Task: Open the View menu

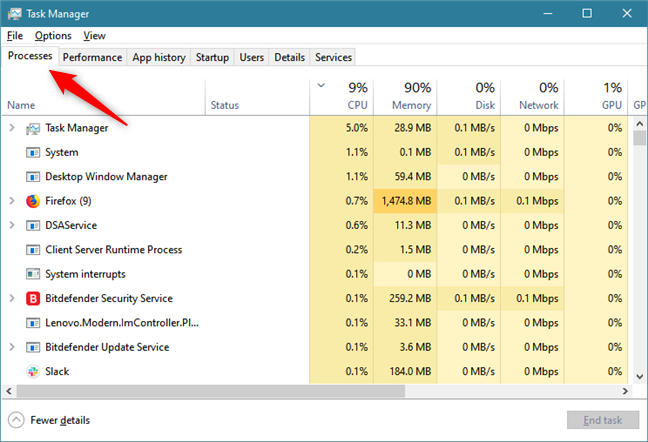Action: 94,36
